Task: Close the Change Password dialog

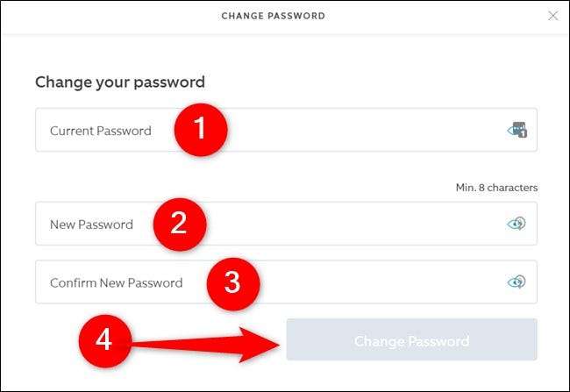Action: tap(552, 16)
